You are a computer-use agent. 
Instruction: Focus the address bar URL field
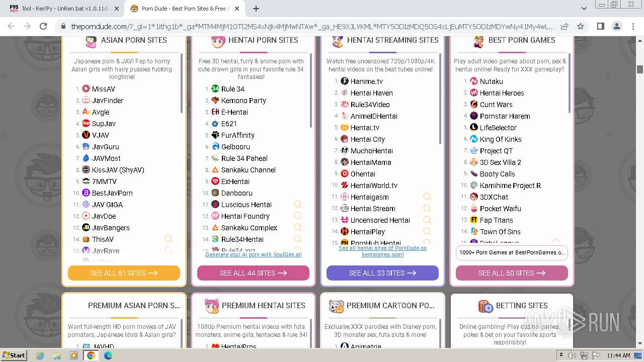click(312, 26)
